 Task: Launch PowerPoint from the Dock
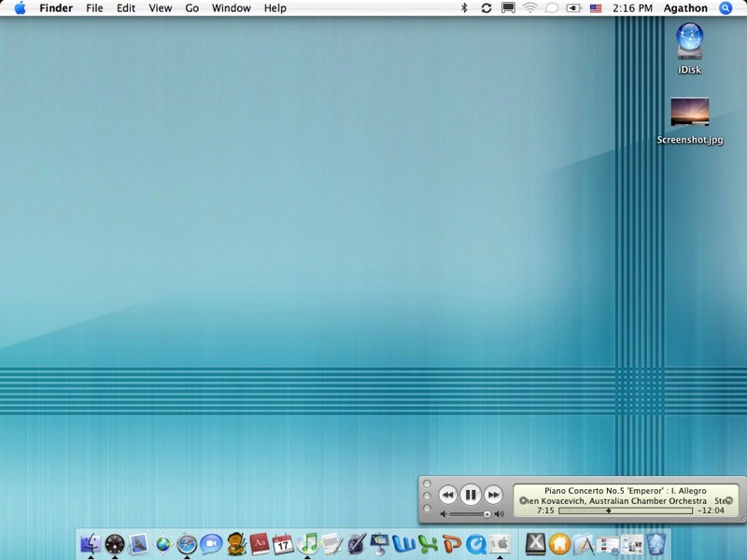click(x=452, y=543)
